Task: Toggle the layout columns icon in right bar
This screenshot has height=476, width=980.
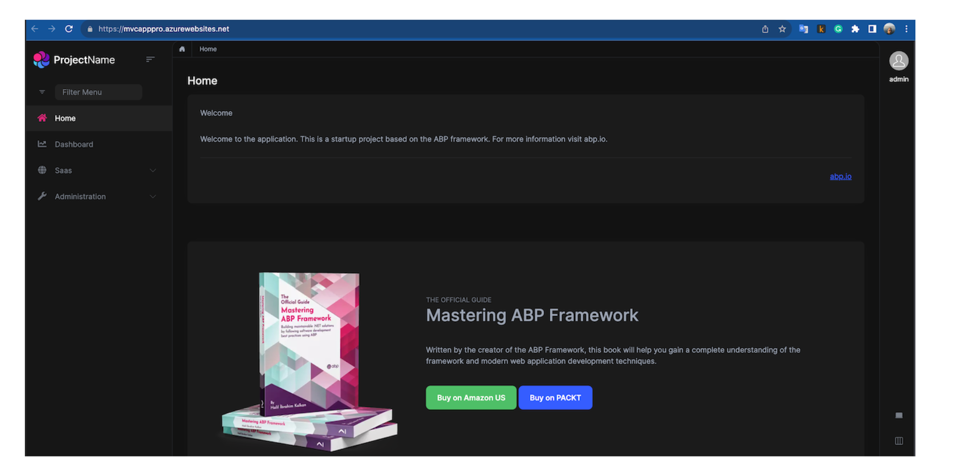Action: click(x=898, y=441)
